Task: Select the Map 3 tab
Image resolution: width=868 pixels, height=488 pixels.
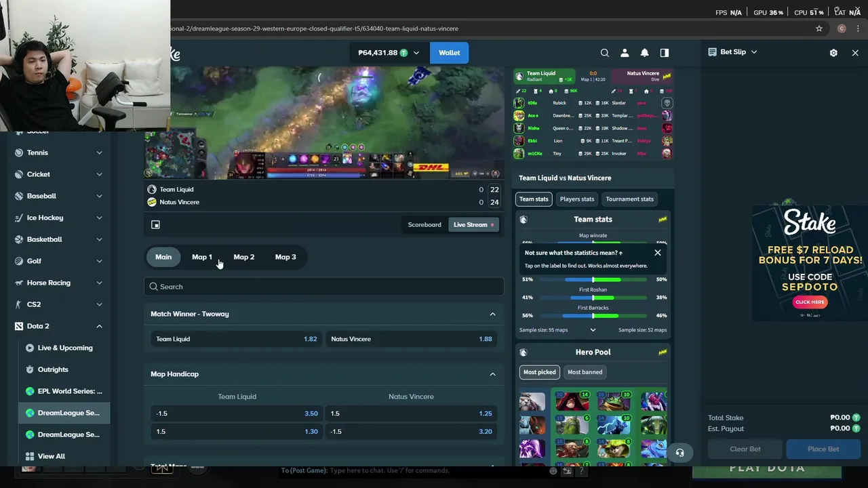Action: pos(285,257)
